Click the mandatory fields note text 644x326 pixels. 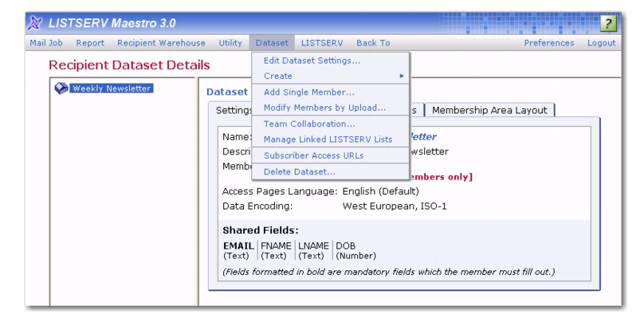388,272
